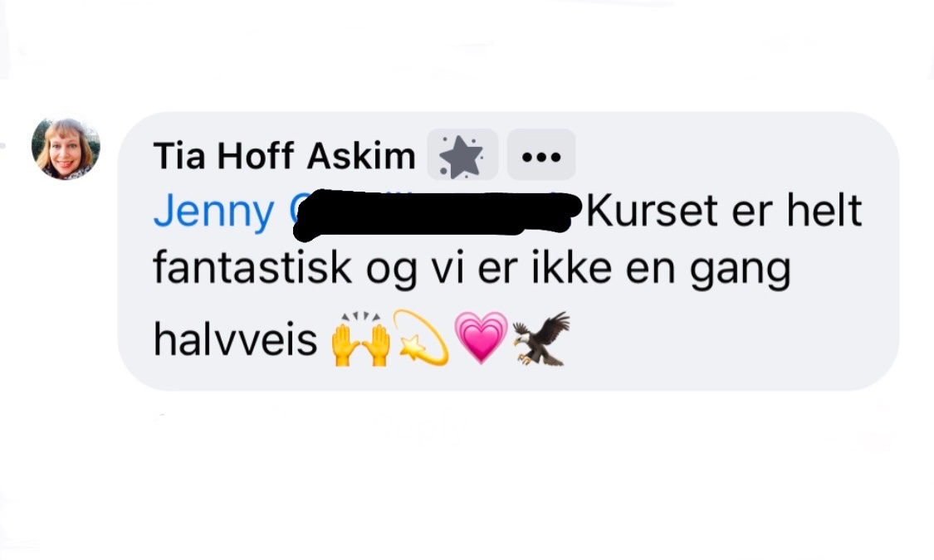Click the word helt in the comment
Screen dimensions: 934x560
tap(824, 210)
